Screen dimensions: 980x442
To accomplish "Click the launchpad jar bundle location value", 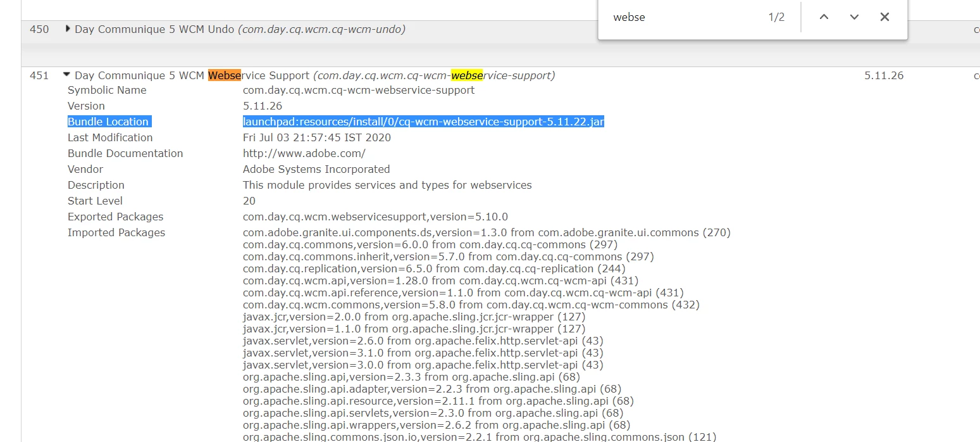I will 423,122.
